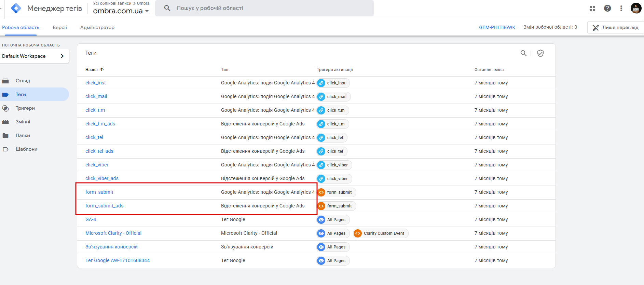Expand the Default Workspace selector chevron

pos(62,56)
